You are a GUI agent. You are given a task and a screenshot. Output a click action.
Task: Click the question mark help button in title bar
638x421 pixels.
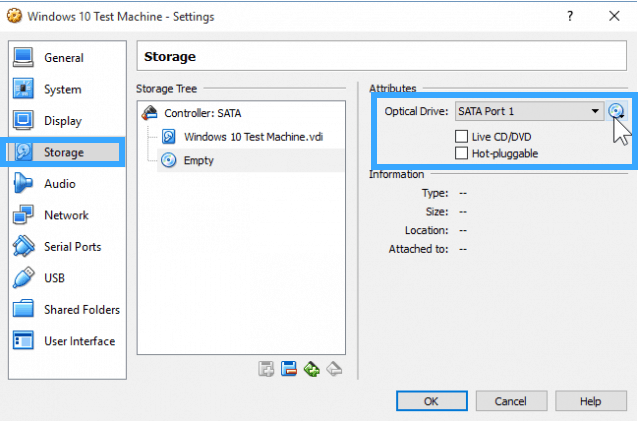pyautogui.click(x=570, y=16)
